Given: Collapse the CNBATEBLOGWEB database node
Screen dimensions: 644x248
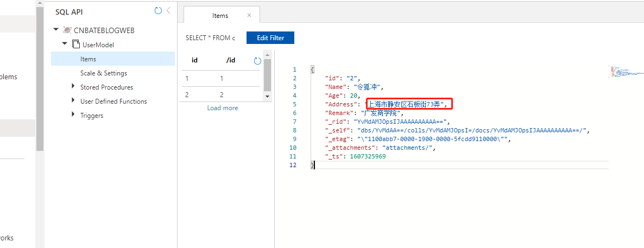Looking at the screenshot, I should [56, 29].
